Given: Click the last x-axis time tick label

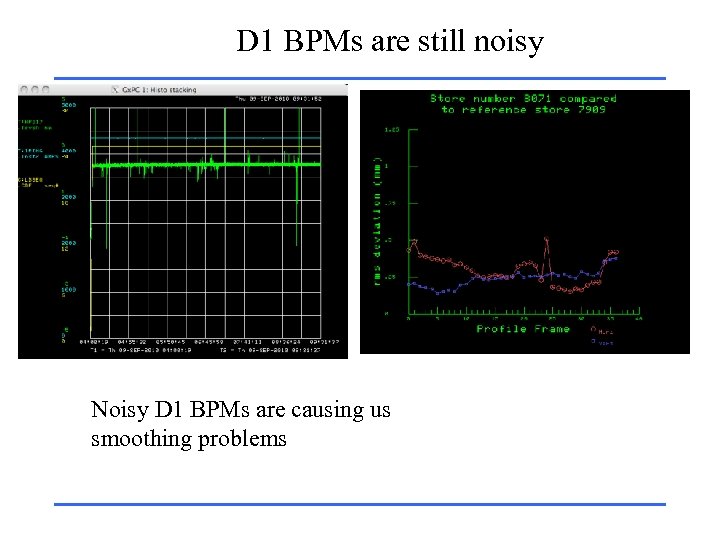Looking at the screenshot, I should [x=325, y=342].
